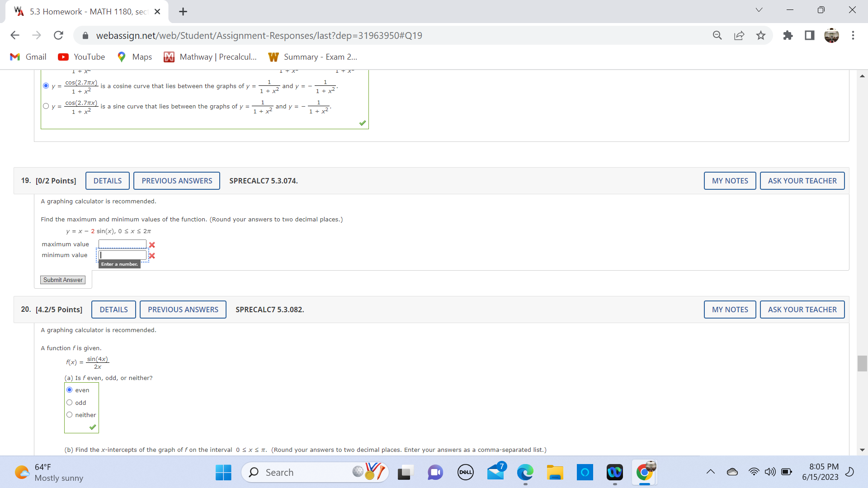Select the "neither" radio option
This screenshot has height=488, width=868.
point(70,415)
